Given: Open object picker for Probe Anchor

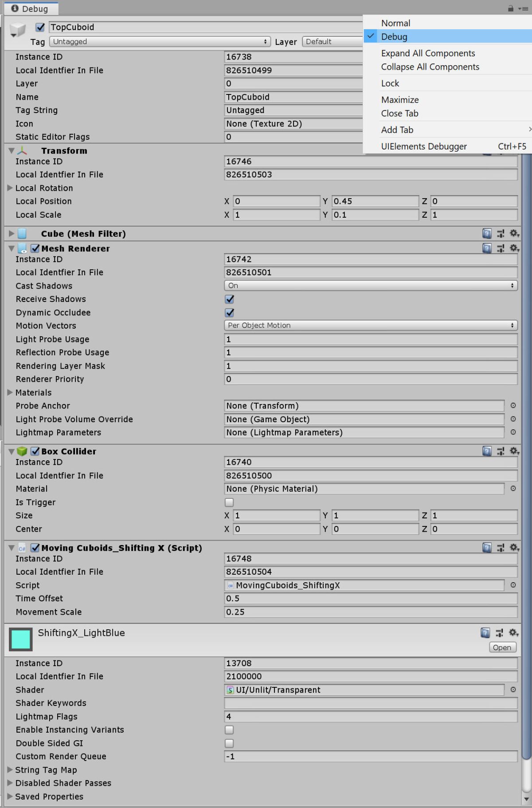Looking at the screenshot, I should (x=513, y=405).
